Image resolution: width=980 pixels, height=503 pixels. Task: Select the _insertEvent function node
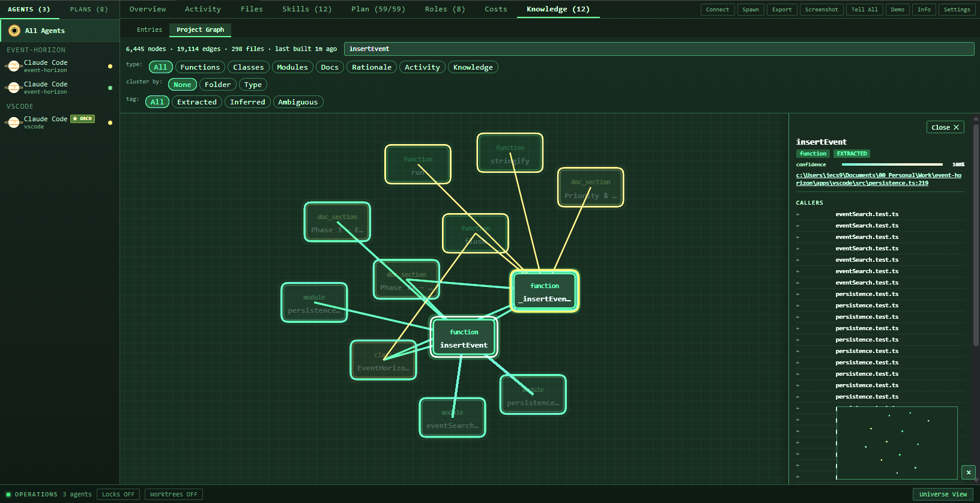pos(545,292)
